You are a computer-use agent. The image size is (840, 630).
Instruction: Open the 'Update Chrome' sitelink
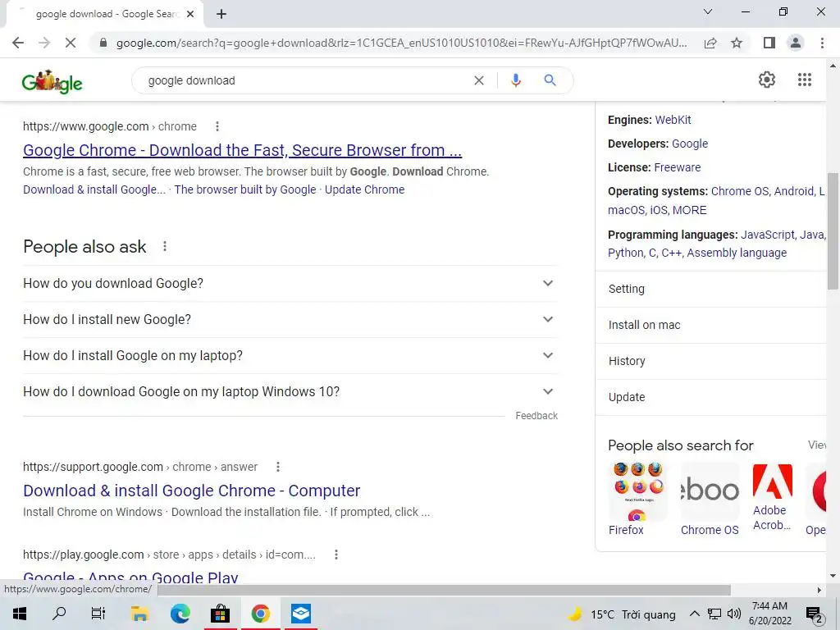pos(364,189)
